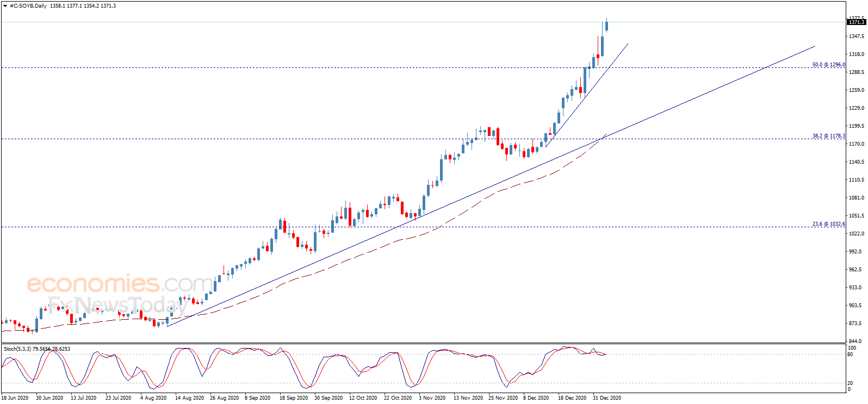868x404 pixels.
Task: Select the cyan horizontal current price line
Action: [423, 22]
